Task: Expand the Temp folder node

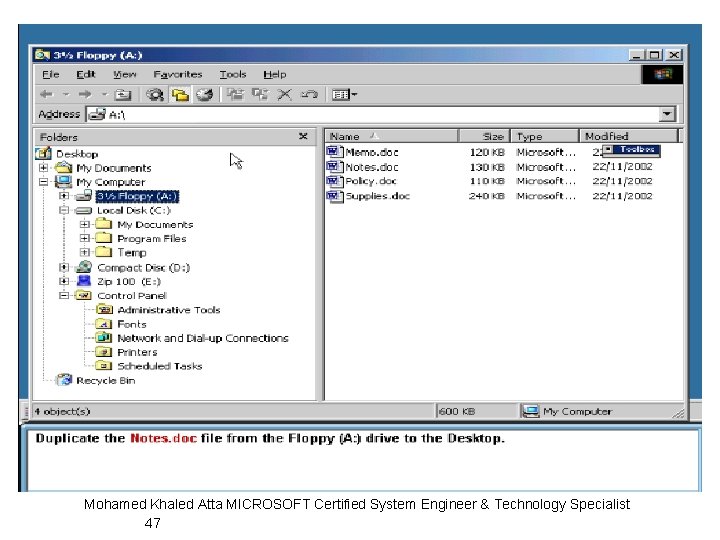Action: click(x=84, y=253)
